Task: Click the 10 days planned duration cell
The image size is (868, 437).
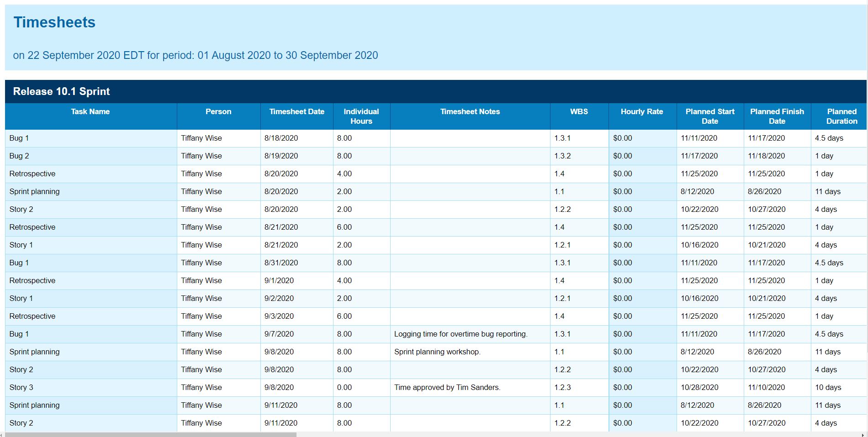Action: click(839, 387)
